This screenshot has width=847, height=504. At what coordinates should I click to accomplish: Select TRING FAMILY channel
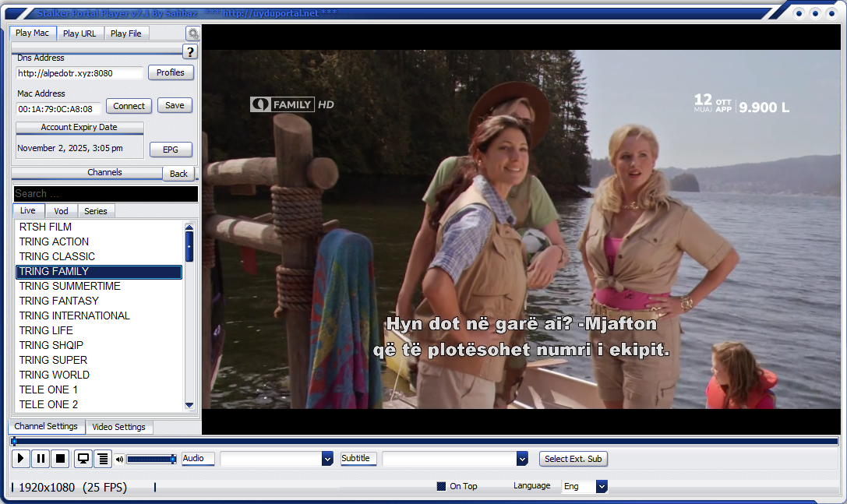[x=100, y=272]
